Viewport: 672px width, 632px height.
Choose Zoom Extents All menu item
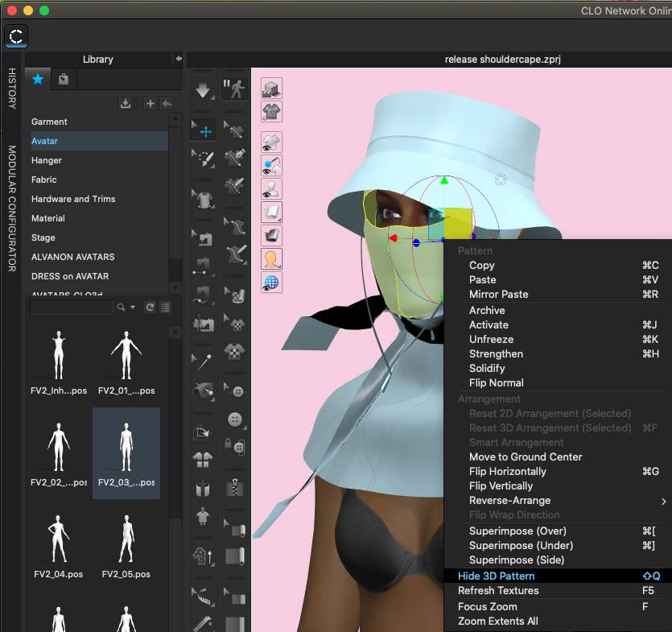point(559,621)
